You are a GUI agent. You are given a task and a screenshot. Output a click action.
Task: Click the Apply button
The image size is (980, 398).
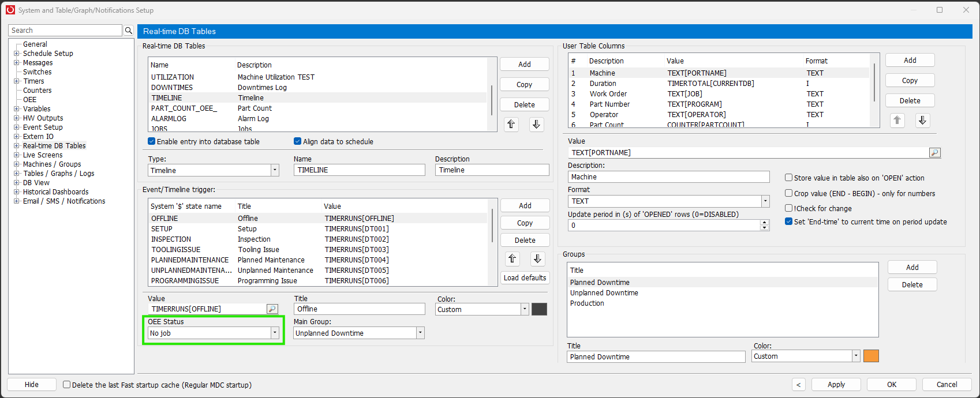tap(836, 385)
